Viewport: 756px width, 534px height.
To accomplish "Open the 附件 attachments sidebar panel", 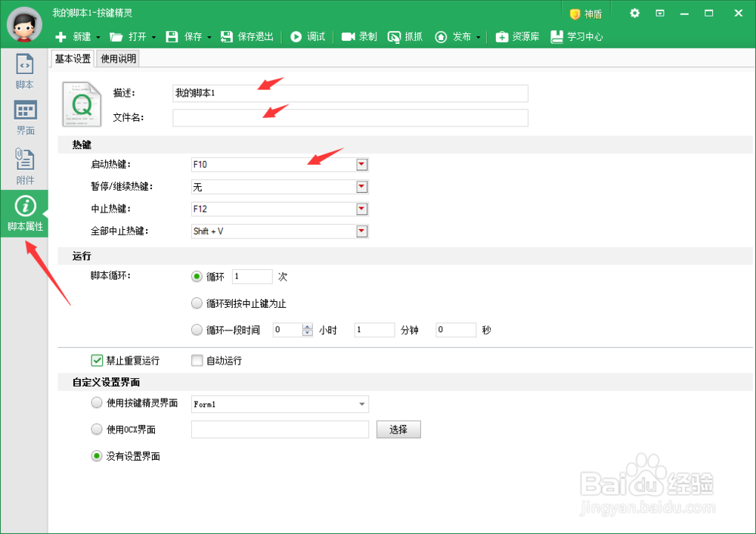I will coord(25,166).
